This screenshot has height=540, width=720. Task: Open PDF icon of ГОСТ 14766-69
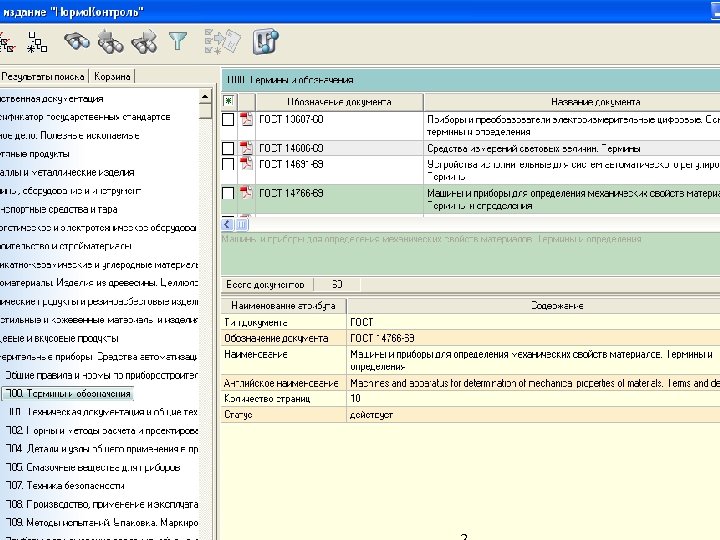(x=246, y=193)
